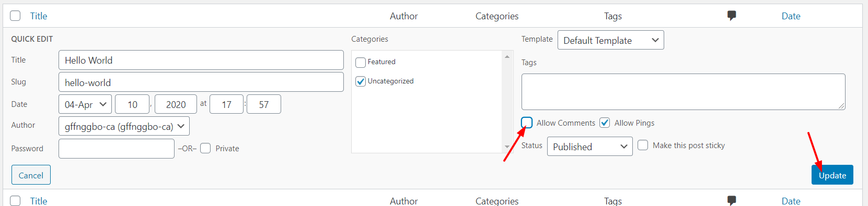Click the Update button
The height and width of the screenshot is (206, 868).
[x=832, y=175]
